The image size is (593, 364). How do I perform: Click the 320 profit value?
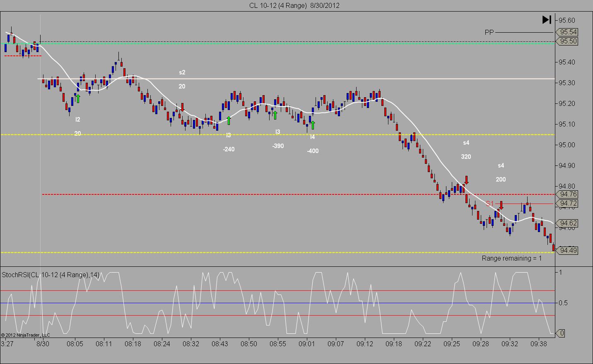point(466,157)
